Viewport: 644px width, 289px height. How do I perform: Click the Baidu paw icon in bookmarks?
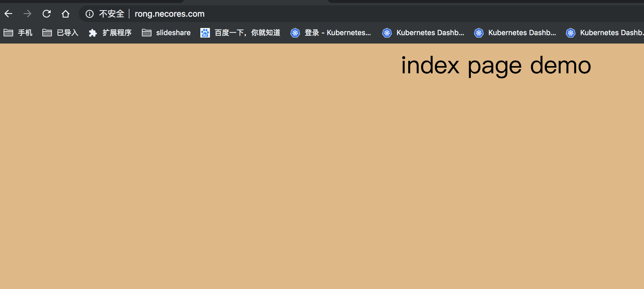pyautogui.click(x=205, y=33)
